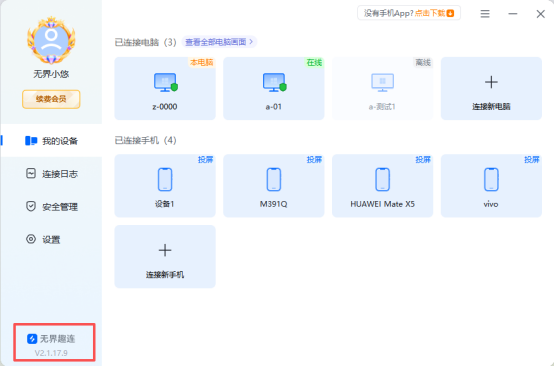Click the a-测试1 device name

click(x=382, y=107)
